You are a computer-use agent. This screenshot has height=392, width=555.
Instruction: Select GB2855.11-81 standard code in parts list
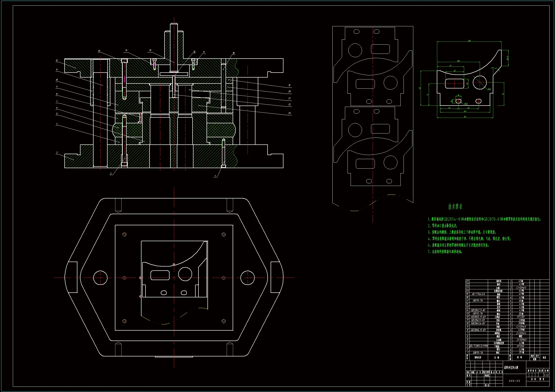478,317
